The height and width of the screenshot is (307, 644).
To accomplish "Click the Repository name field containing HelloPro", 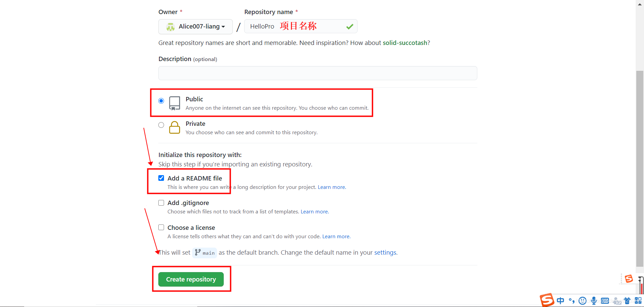I will tap(301, 26).
